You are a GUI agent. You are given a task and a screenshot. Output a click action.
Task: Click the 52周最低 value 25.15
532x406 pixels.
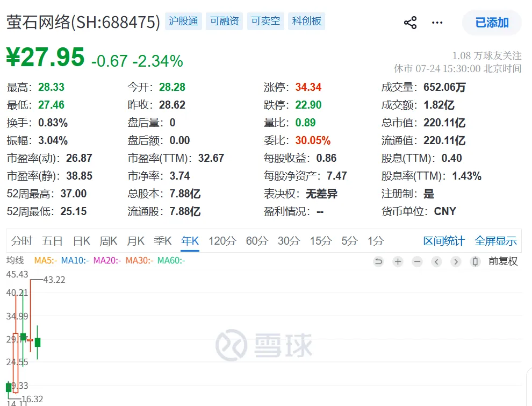pos(74,211)
